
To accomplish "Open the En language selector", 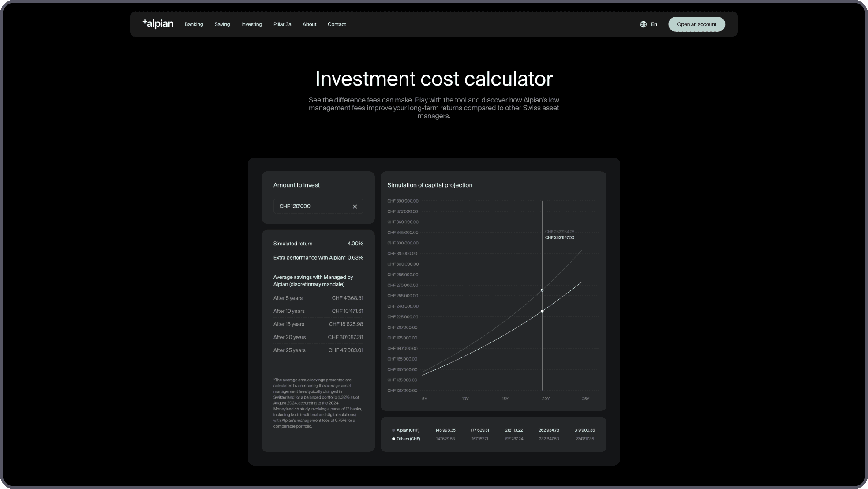I will pyautogui.click(x=654, y=24).
